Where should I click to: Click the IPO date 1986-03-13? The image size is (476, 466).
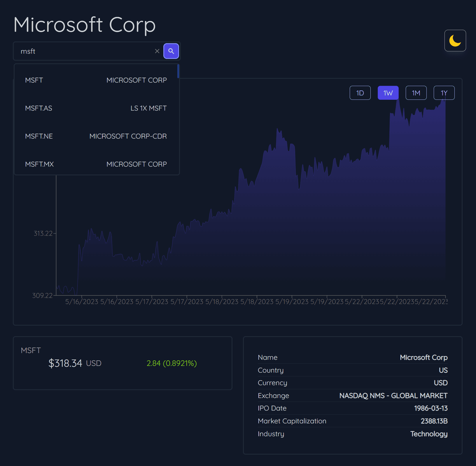coord(431,408)
